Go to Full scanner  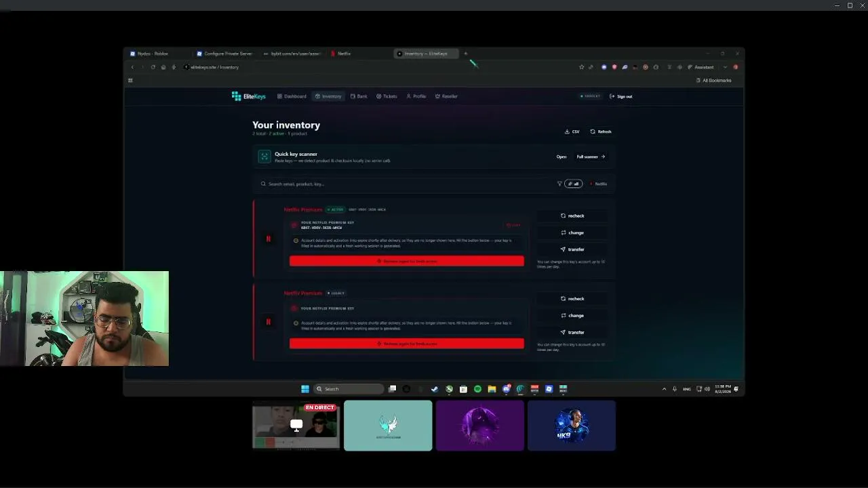point(591,157)
